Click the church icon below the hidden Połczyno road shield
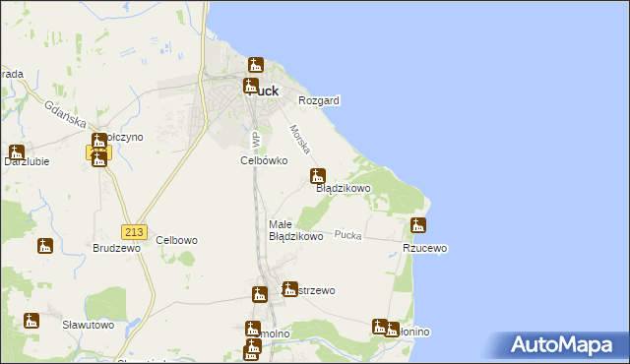This screenshot has width=630, height=364. tap(99, 159)
